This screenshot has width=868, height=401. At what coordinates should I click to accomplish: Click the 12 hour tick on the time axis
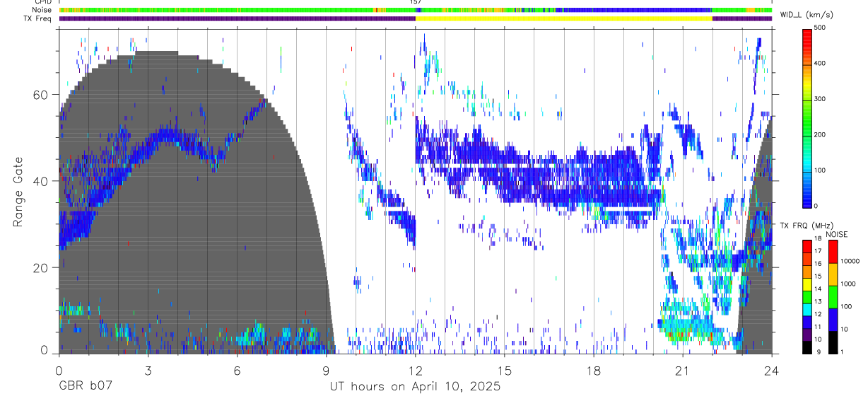[x=415, y=371]
